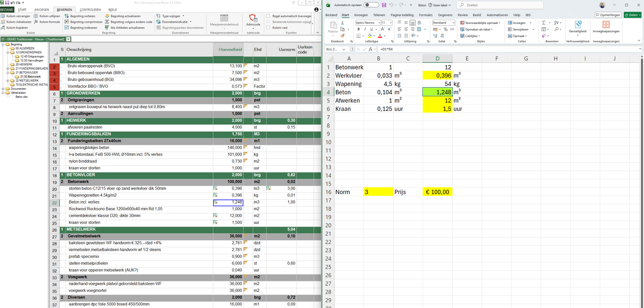Toggle bold formatting in Excel
Screen dimensions: 644x308
click(x=358, y=30)
